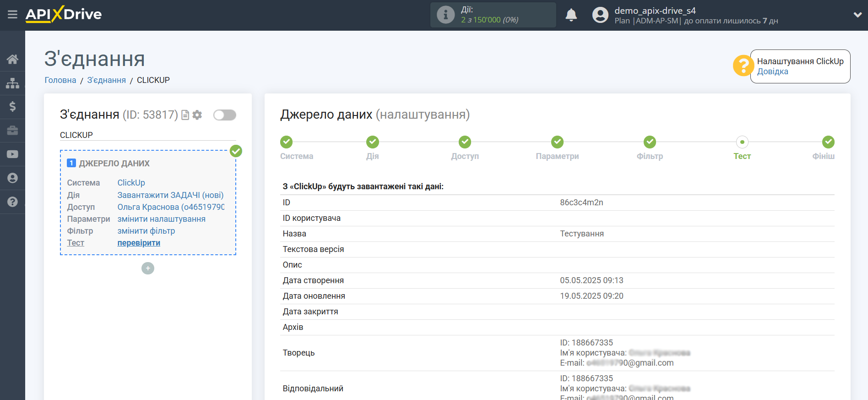
Task: Open the Довідка help link
Action: 772,71
